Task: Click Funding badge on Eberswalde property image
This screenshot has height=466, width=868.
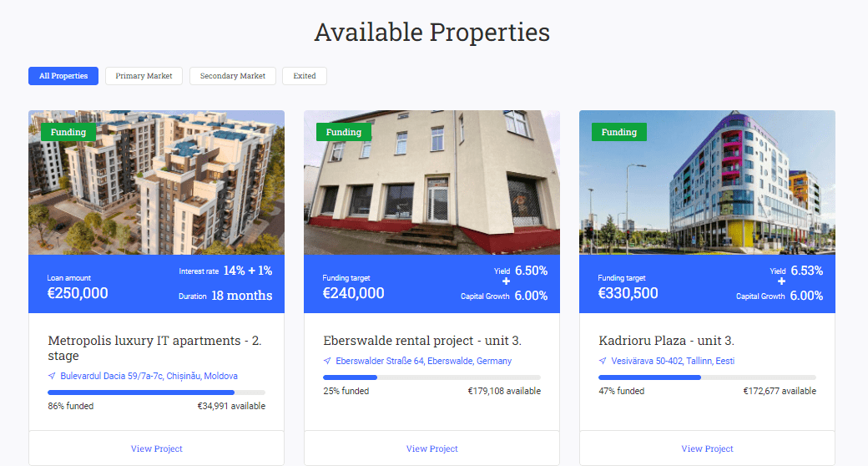Action: click(344, 132)
